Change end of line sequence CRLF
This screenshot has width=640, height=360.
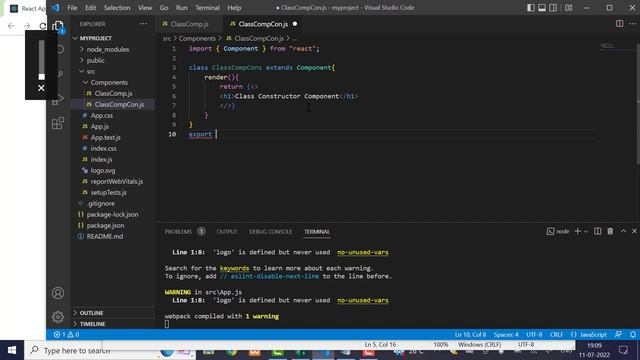(556, 334)
